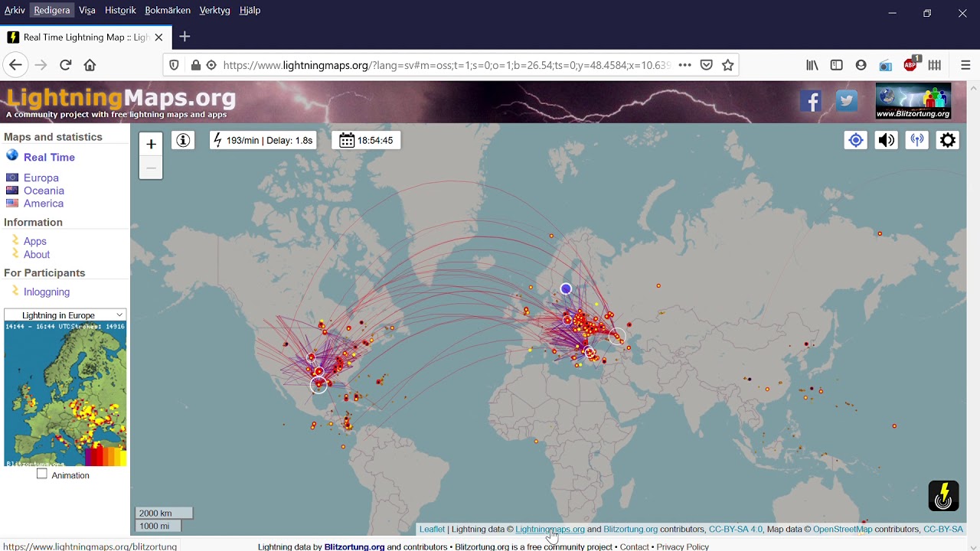Open a new browser tab
The width and height of the screenshot is (980, 551).
click(x=185, y=37)
